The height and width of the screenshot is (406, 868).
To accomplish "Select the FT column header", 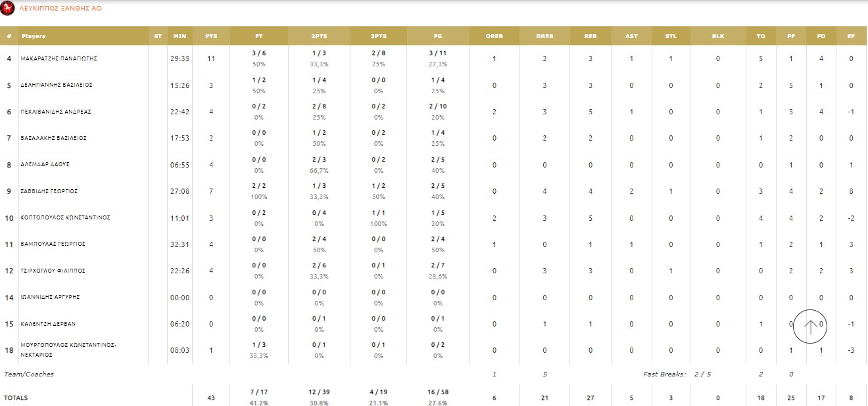I will (258, 36).
